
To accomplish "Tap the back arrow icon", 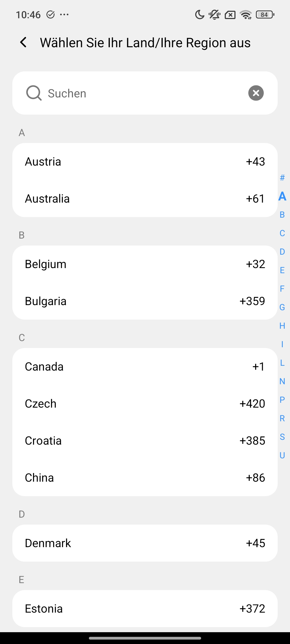I will tap(24, 42).
